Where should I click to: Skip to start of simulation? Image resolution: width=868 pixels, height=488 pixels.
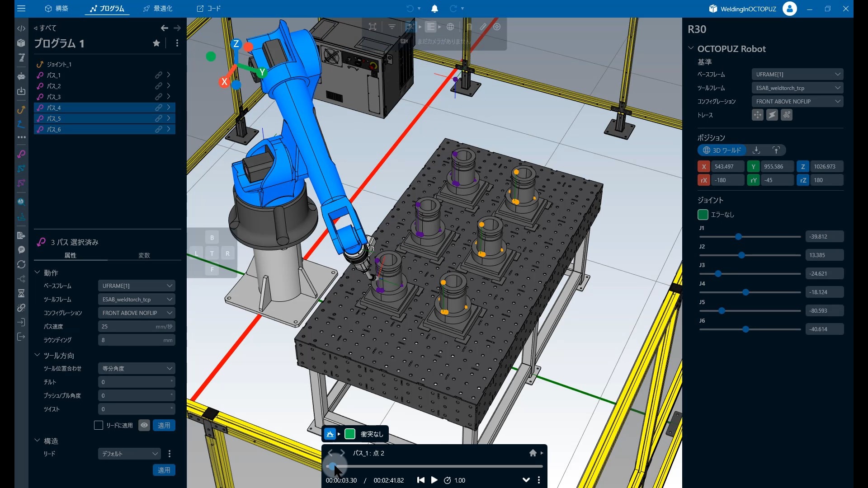(x=420, y=480)
